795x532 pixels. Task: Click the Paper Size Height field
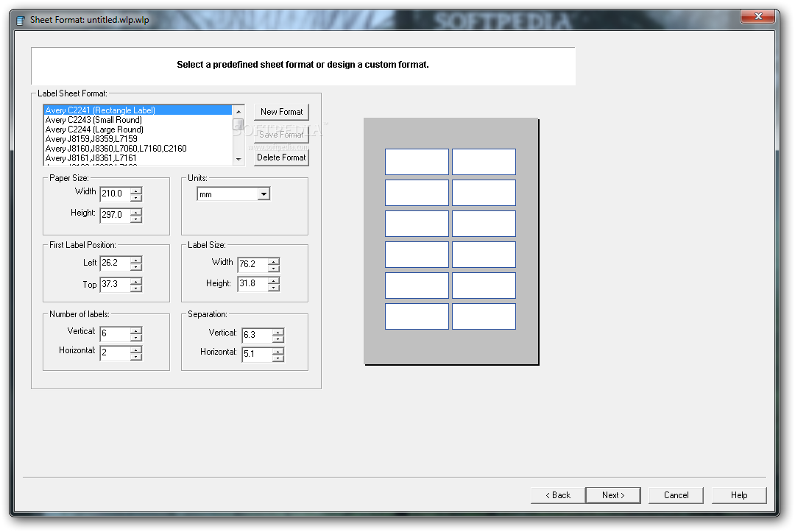click(x=115, y=215)
